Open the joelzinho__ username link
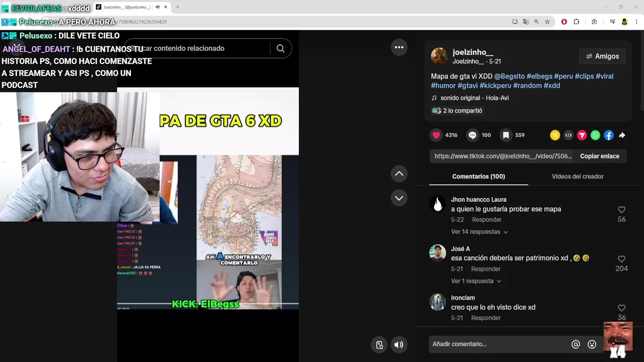Screen dimensions: 644x362 point(473,52)
